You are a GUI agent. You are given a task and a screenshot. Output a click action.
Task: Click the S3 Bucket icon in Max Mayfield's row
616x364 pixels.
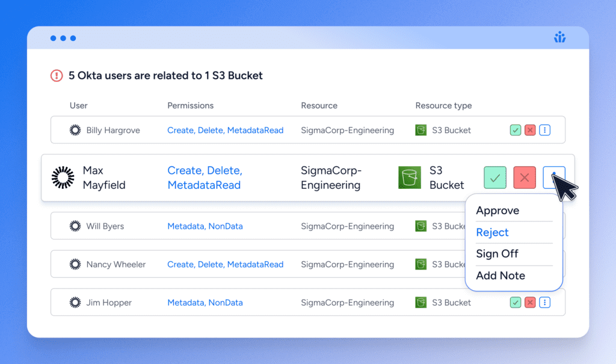(x=410, y=177)
